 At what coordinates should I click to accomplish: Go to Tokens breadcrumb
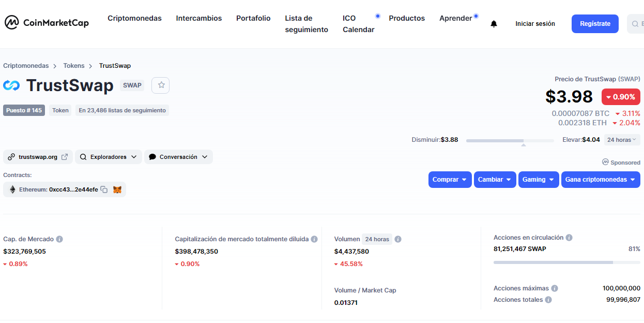tap(74, 66)
